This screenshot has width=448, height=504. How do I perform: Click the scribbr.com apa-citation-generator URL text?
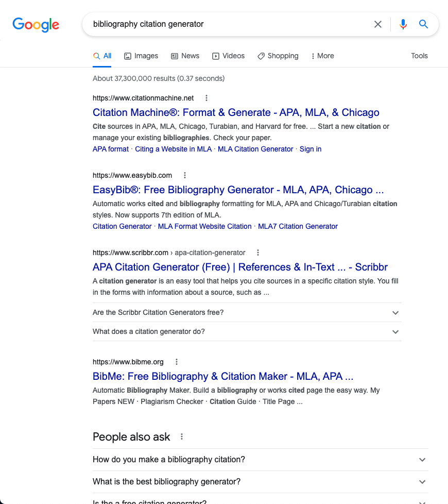tap(169, 253)
